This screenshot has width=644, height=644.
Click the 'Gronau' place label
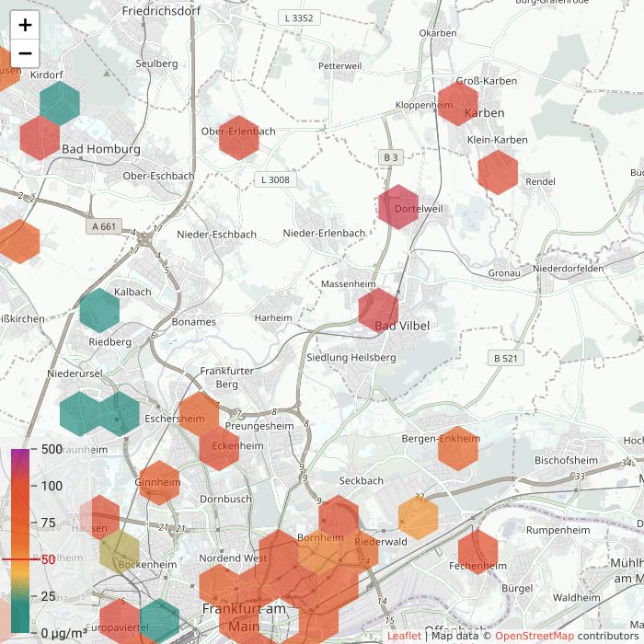tap(504, 273)
